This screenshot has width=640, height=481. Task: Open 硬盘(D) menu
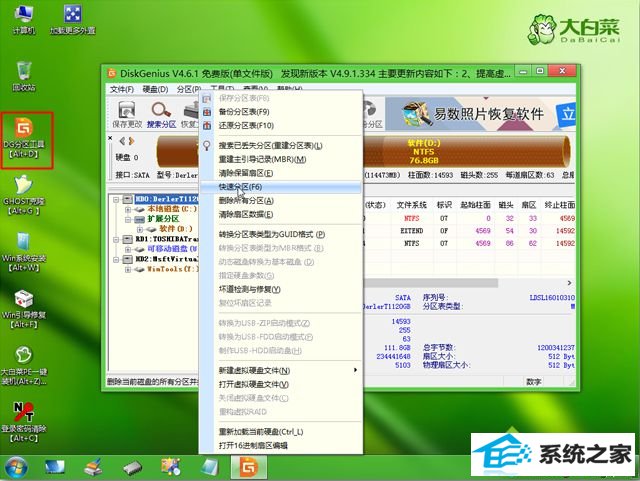(x=156, y=89)
